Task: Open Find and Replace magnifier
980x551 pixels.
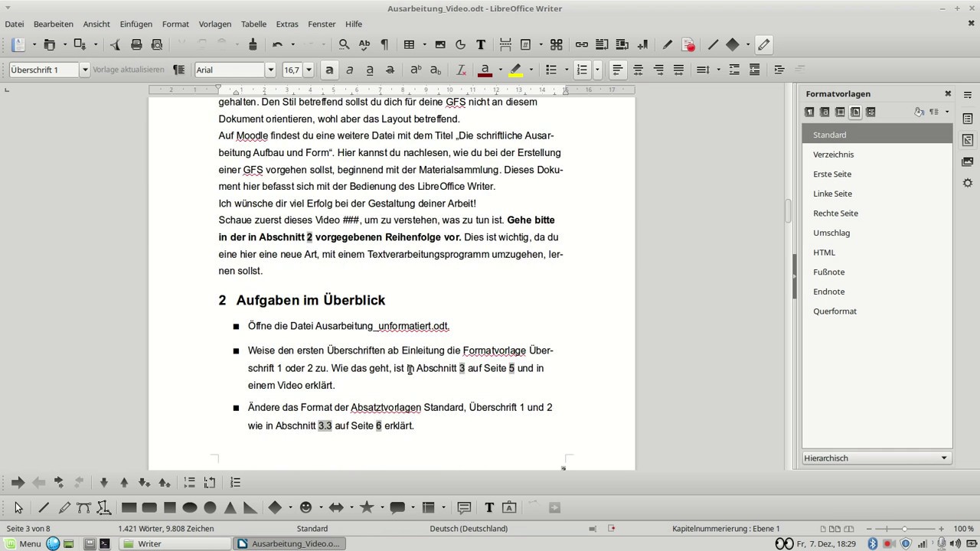Action: pos(345,45)
